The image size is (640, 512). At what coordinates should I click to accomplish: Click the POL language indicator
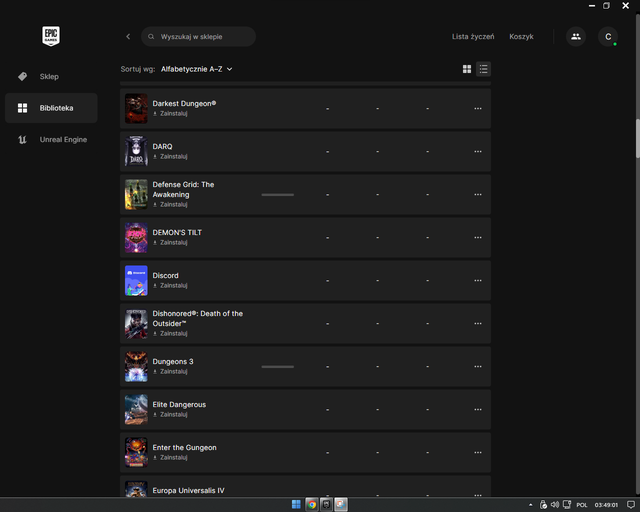(582, 505)
